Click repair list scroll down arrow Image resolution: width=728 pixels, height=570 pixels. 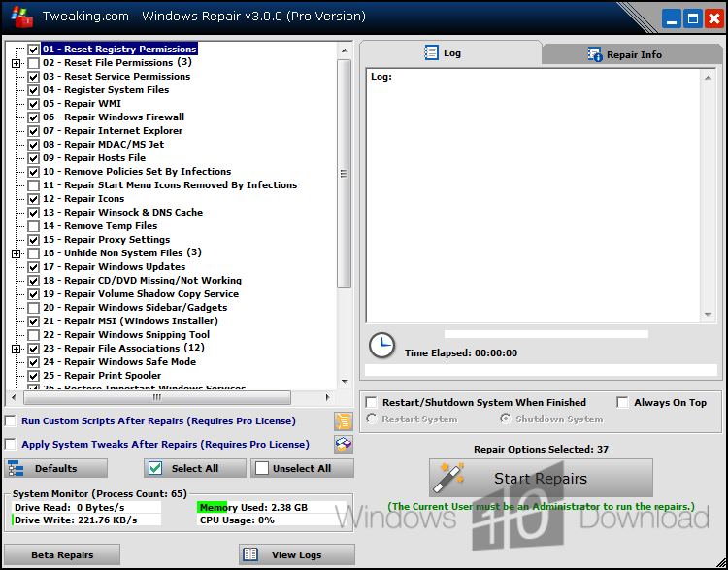345,382
